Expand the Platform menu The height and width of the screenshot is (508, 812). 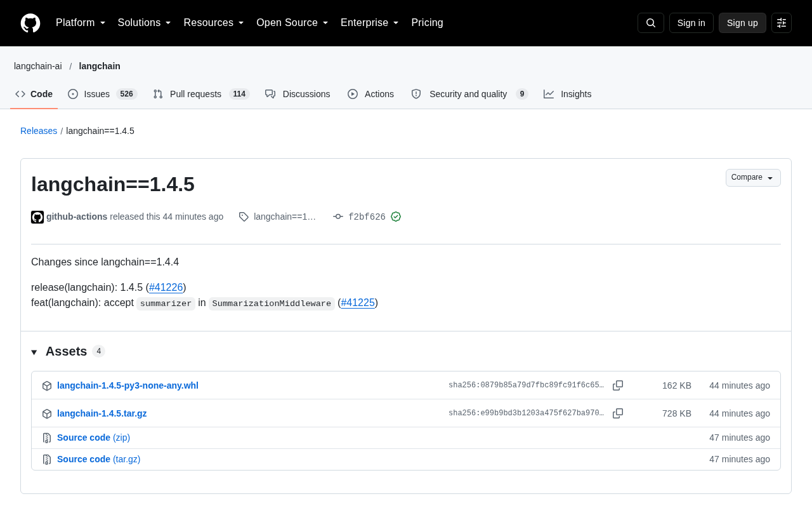coord(81,23)
